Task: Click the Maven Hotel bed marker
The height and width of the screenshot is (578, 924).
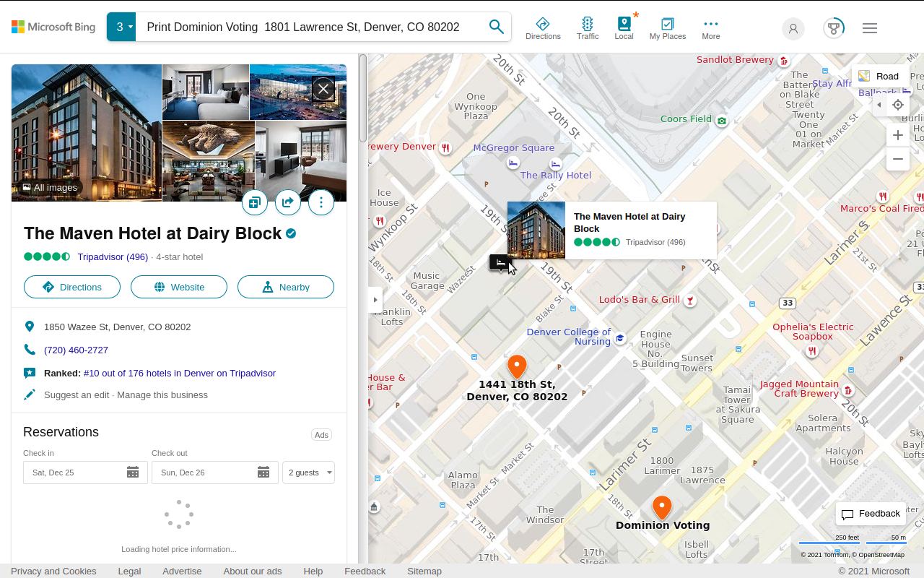Action: point(500,262)
